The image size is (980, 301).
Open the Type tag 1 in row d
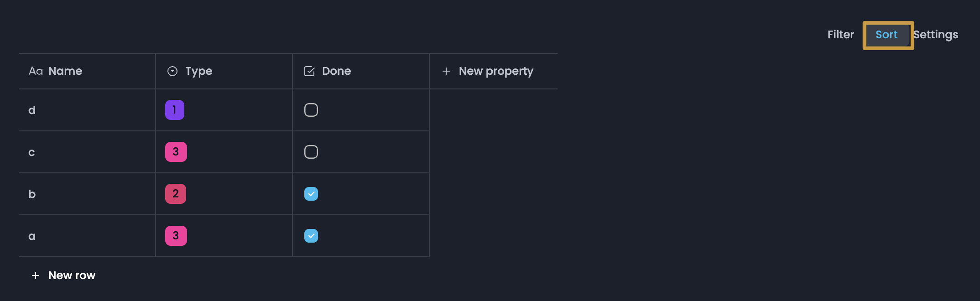(175, 110)
